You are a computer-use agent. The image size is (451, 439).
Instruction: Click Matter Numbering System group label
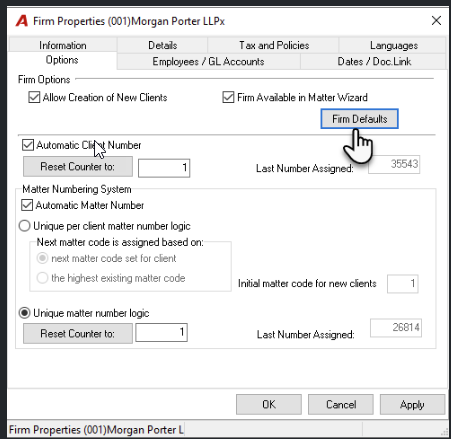pos(77,189)
